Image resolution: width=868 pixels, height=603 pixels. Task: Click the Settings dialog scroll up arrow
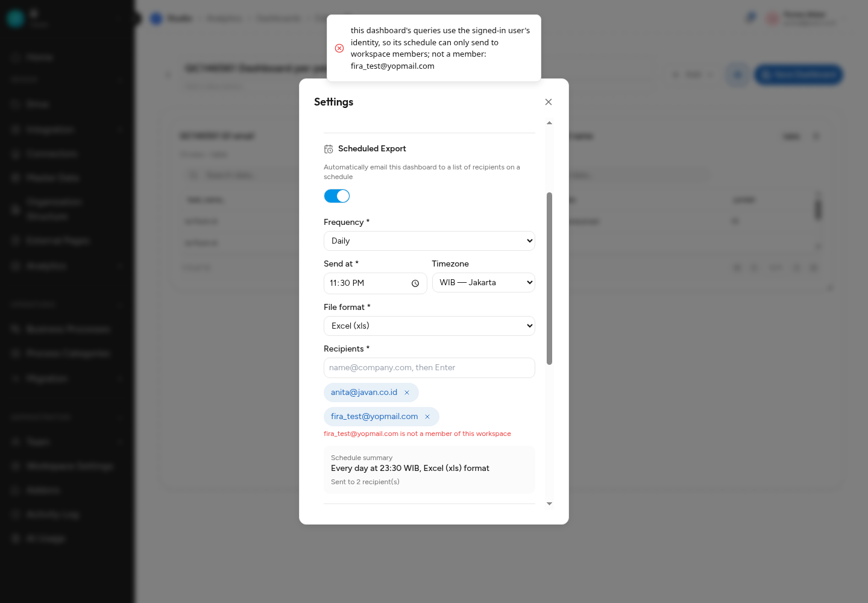549,123
